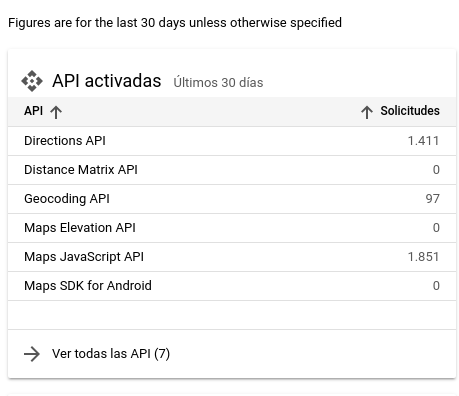Open Geocoding API details

pos(232,199)
